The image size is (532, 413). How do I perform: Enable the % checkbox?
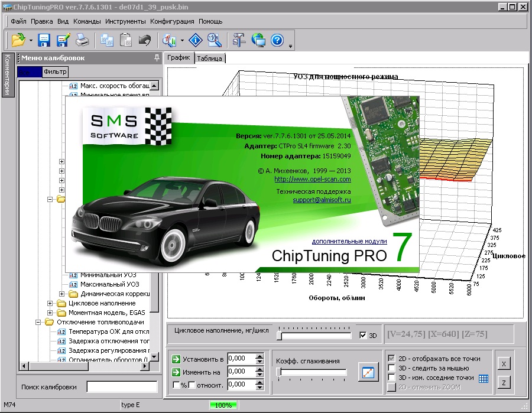click(176, 385)
